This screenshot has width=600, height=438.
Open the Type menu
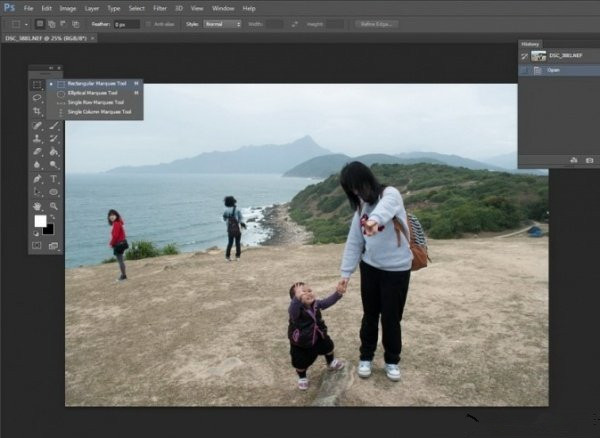pos(114,8)
